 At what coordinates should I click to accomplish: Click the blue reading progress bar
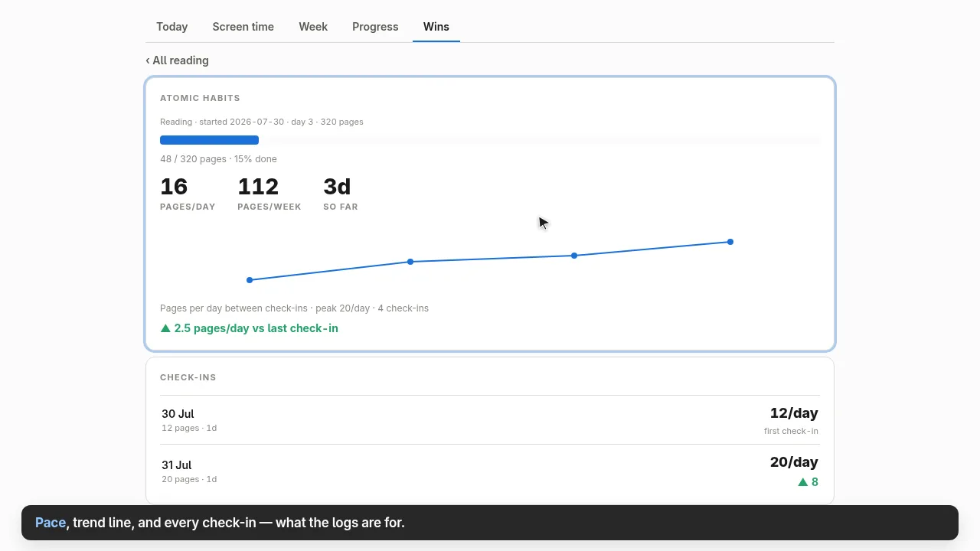(x=209, y=140)
